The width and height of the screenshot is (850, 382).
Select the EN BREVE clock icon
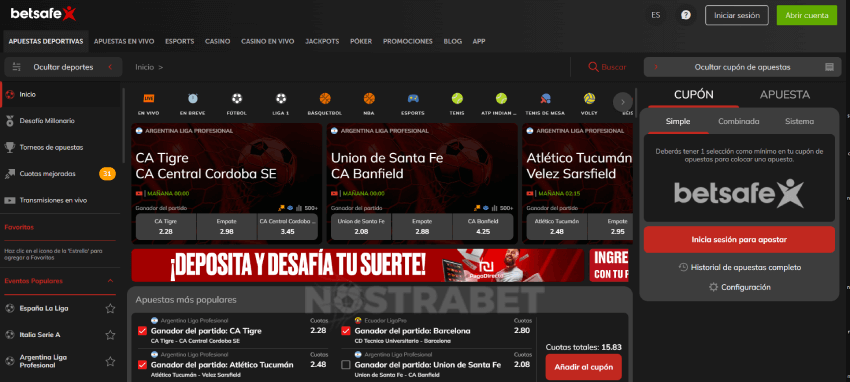tap(192, 99)
